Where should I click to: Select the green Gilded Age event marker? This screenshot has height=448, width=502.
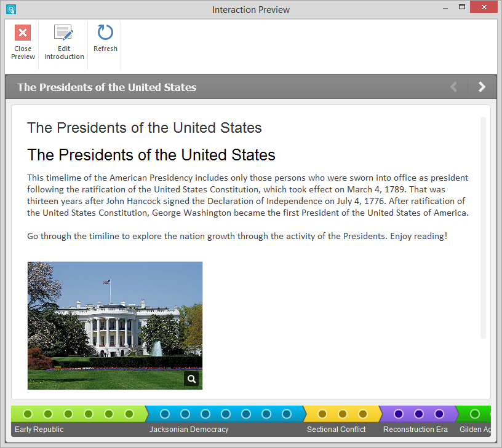475,414
